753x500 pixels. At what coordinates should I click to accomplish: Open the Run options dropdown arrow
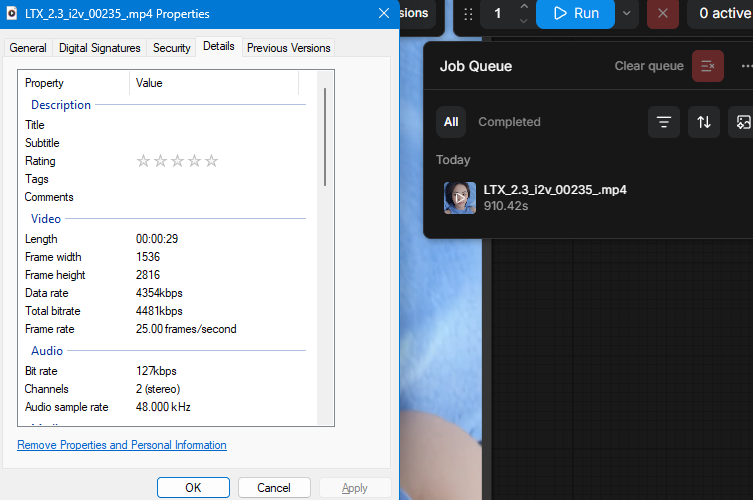pos(627,13)
